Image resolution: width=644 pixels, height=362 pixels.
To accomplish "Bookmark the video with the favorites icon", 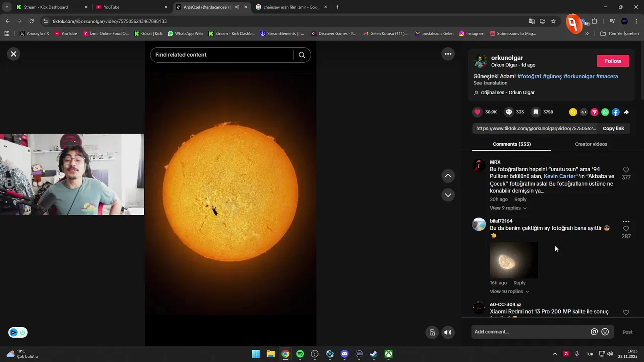I will point(536,112).
